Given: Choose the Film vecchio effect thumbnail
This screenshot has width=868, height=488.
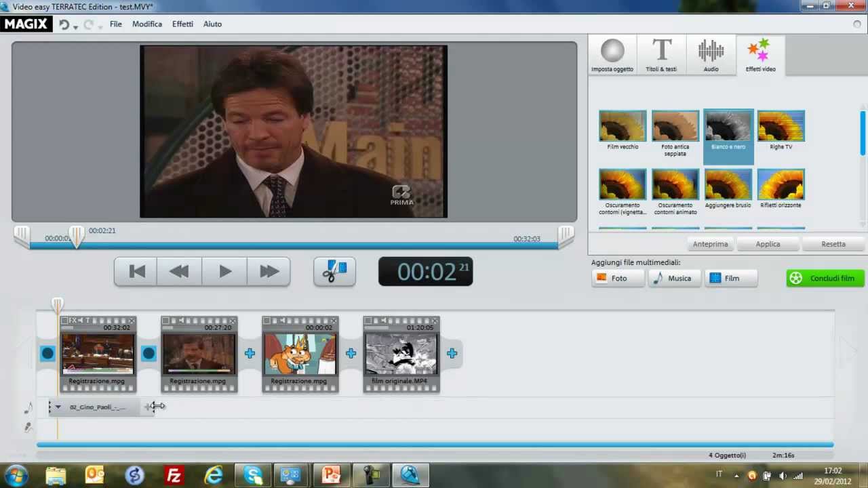Looking at the screenshot, I should [623, 126].
